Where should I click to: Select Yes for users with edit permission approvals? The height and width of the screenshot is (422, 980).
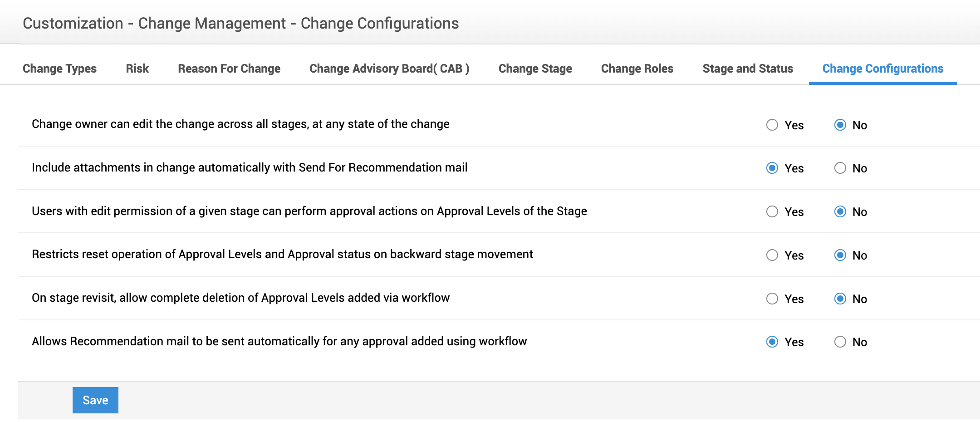pyautogui.click(x=772, y=211)
